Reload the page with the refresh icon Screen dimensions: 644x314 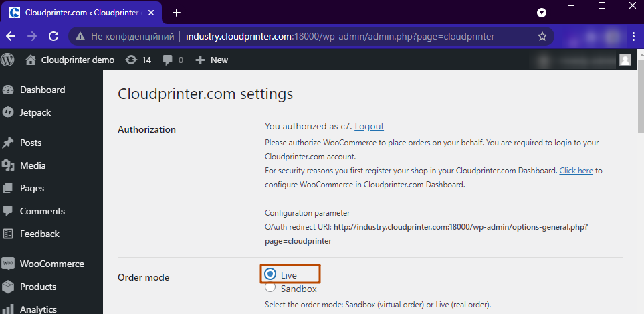(53, 36)
